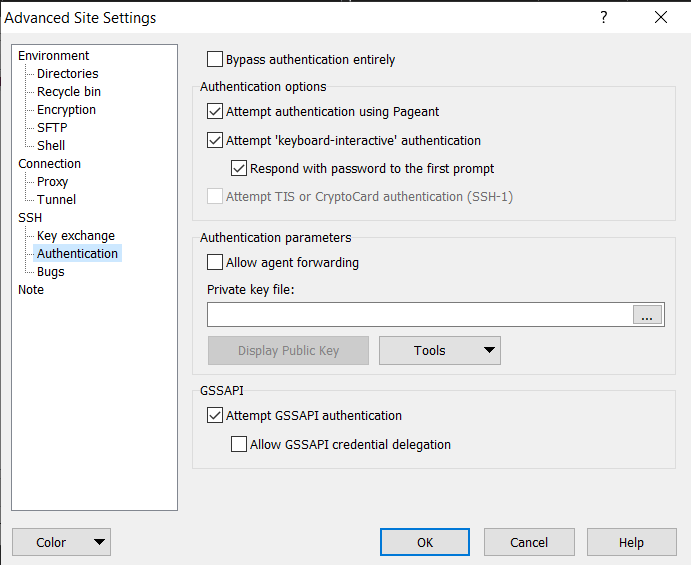Disable Attempt GSSAPI authentication
This screenshot has width=691, height=565.
(x=215, y=416)
